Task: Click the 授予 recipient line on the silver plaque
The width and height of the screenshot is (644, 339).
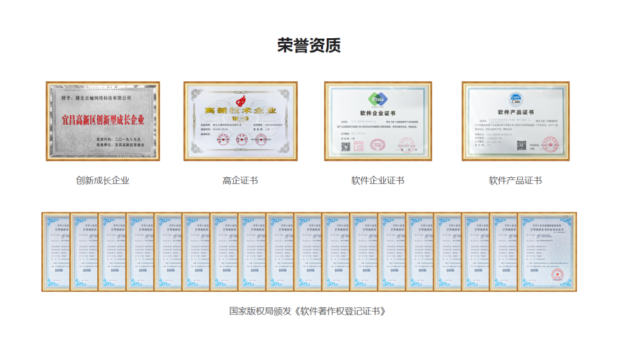Action: [x=104, y=97]
